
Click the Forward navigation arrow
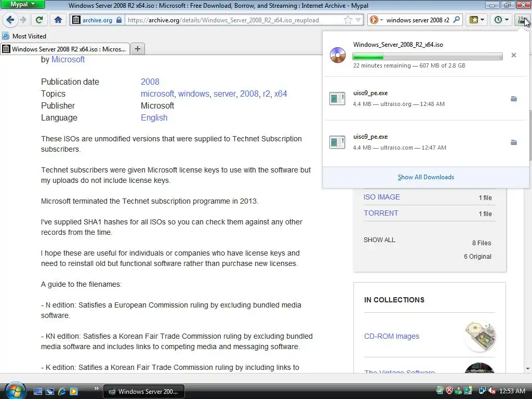click(23, 20)
